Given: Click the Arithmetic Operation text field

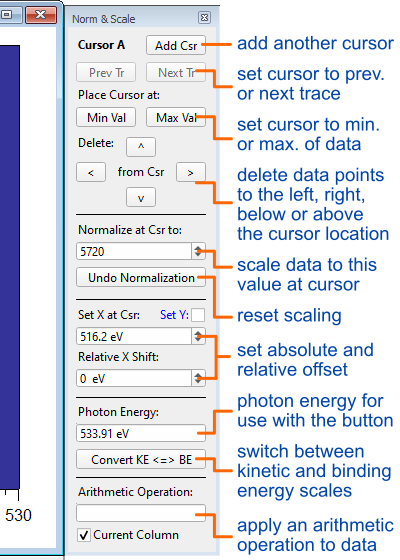Looking at the screenshot, I should coord(141,513).
